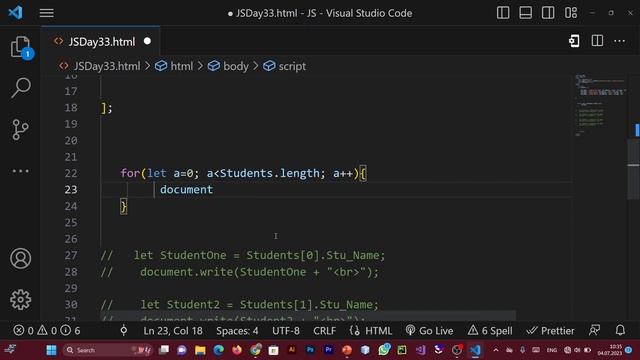The image size is (640, 360).
Task: Open the Customize Layout icon
Action: click(x=571, y=13)
